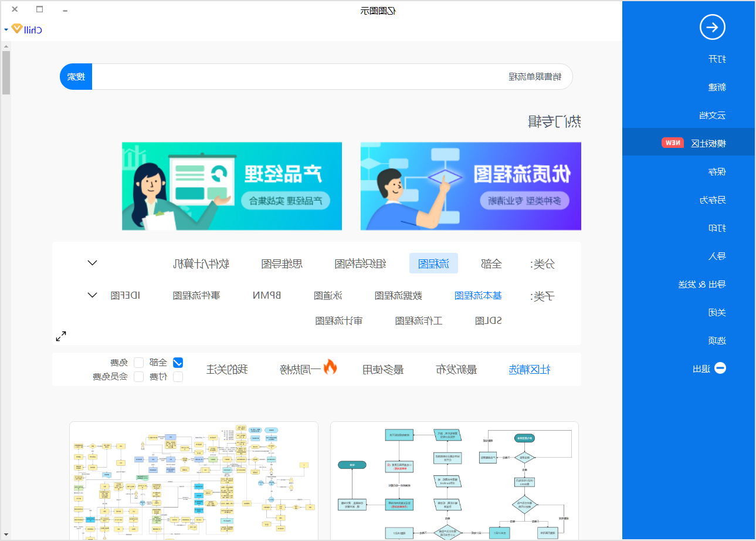Select the 思维导图 category

click(x=282, y=263)
